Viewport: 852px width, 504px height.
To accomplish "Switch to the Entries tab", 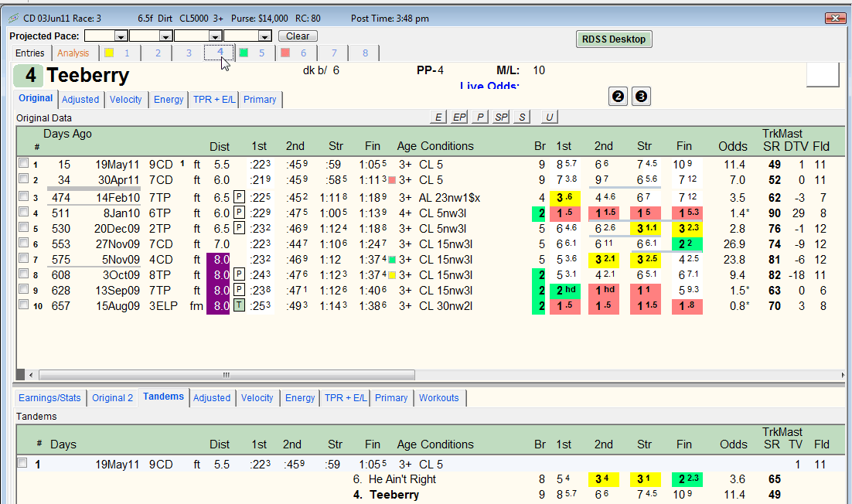I will click(30, 53).
